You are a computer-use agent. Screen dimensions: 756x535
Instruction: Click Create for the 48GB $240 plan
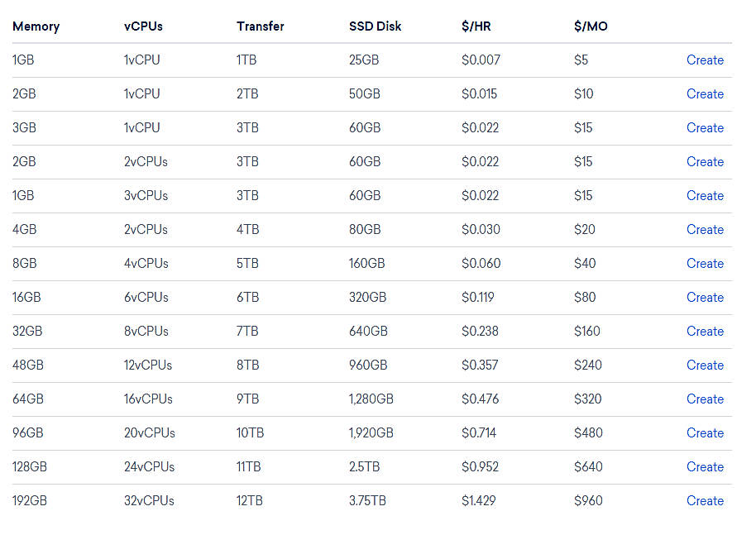(705, 365)
